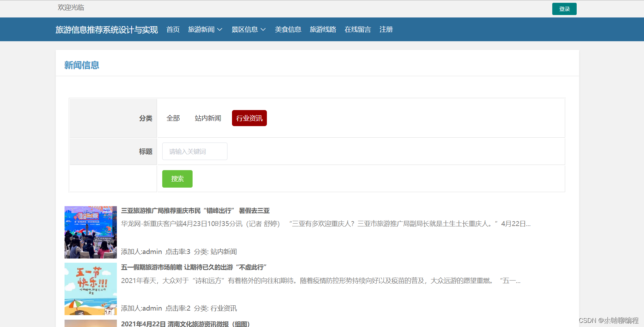Click the 景区信息 menu label
The width and height of the screenshot is (644, 327).
245,30
